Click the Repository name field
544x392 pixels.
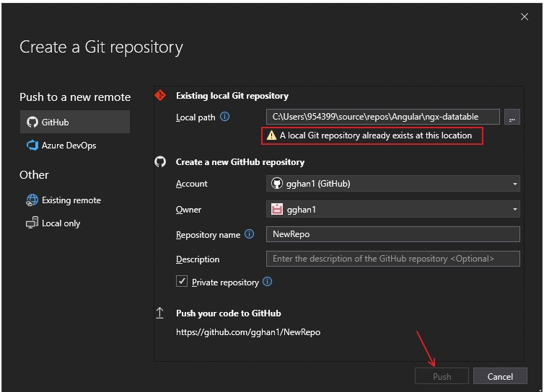(392, 234)
